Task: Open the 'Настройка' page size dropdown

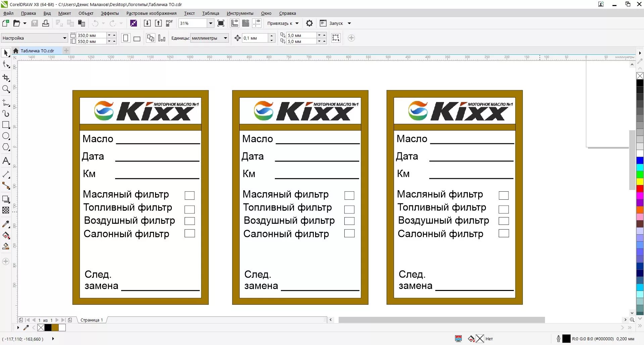Action: (x=64, y=38)
